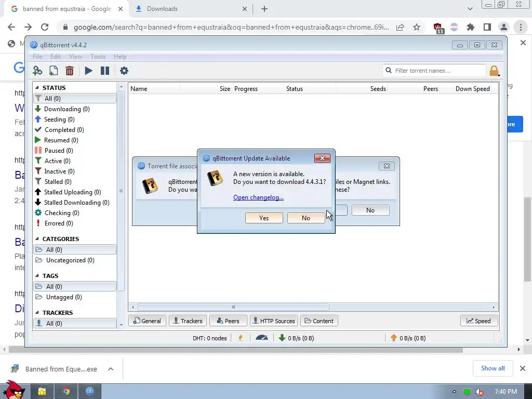Click the upload speed limit indicator
Image resolution: width=532 pixels, height=399 pixels.
click(x=408, y=338)
